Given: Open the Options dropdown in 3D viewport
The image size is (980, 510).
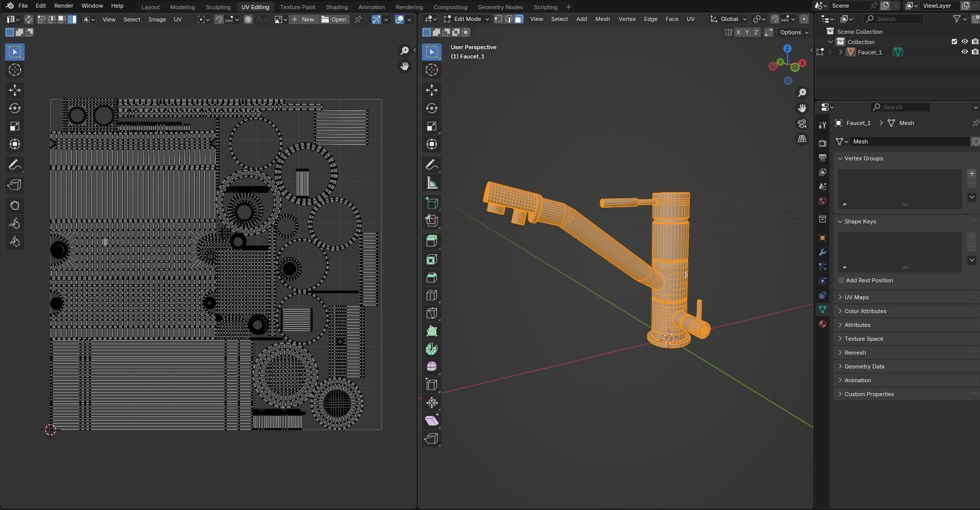Looking at the screenshot, I should point(794,32).
